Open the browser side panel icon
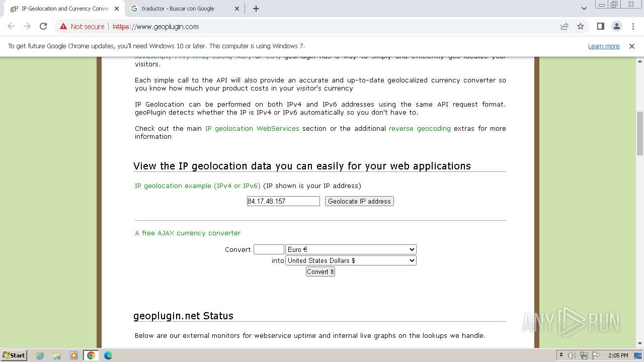Viewport: 644px width, 362px height. click(x=601, y=27)
